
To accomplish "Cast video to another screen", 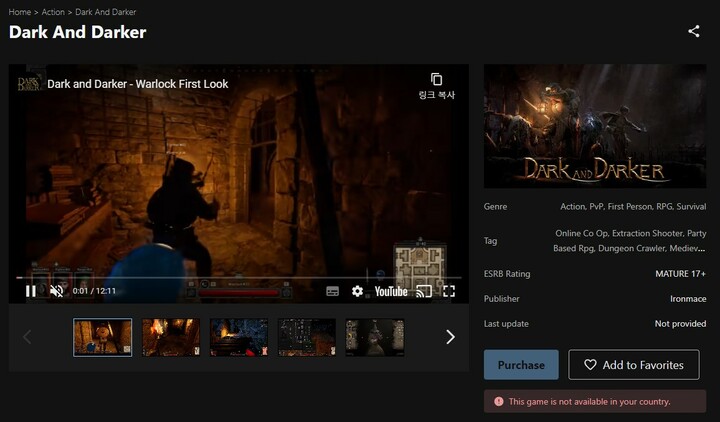I will tap(423, 291).
